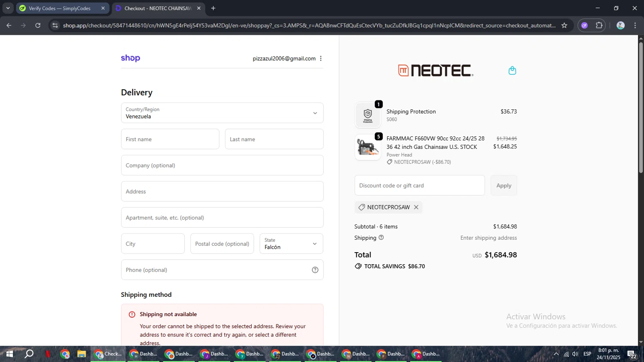Click the FARMMAC F660VW product title
The image size is (644, 362).
pyautogui.click(x=435, y=142)
